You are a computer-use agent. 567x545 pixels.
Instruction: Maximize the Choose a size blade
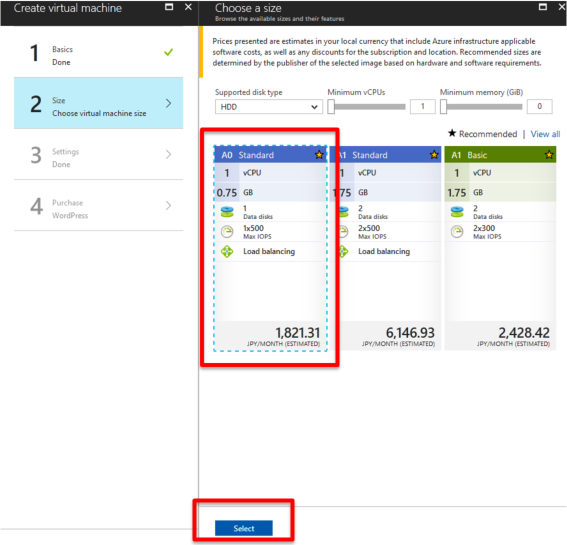(543, 7)
